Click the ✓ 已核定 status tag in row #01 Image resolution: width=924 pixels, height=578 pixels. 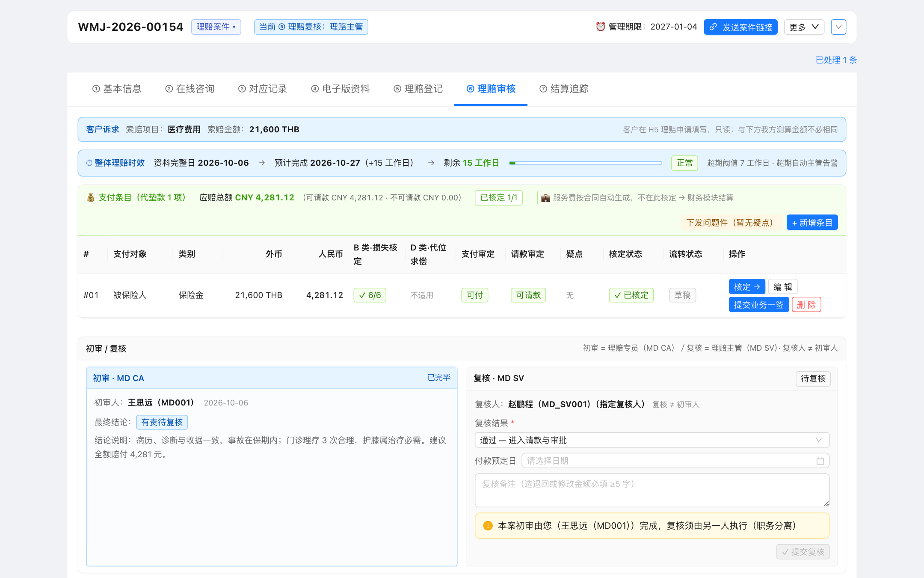point(631,295)
